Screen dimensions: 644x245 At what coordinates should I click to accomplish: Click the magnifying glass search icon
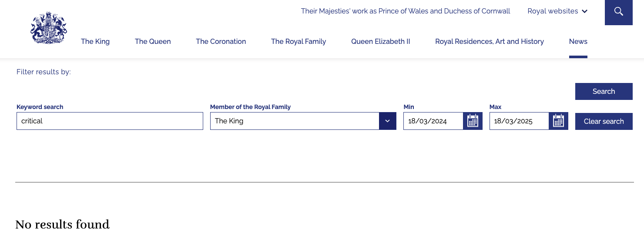pyautogui.click(x=618, y=12)
